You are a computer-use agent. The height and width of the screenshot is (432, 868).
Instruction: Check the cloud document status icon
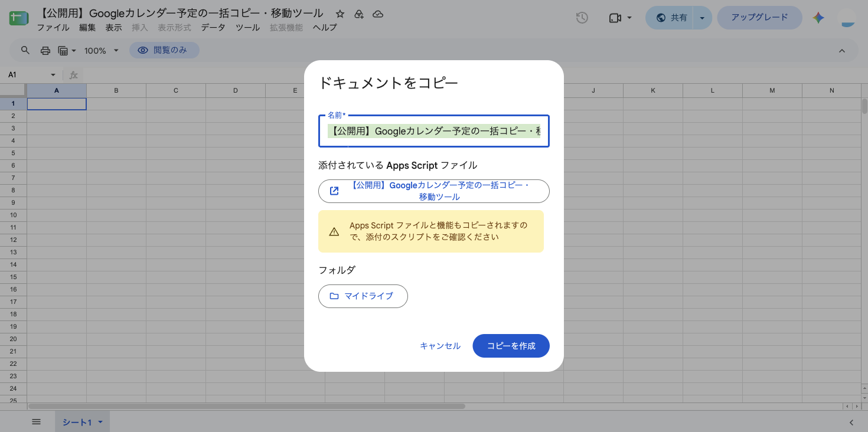(x=378, y=14)
